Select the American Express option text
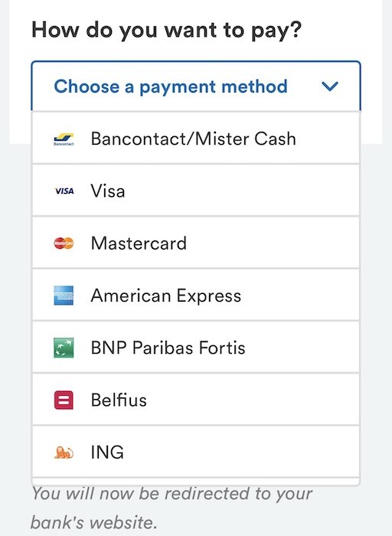Image resolution: width=392 pixels, height=536 pixels. [x=165, y=296]
